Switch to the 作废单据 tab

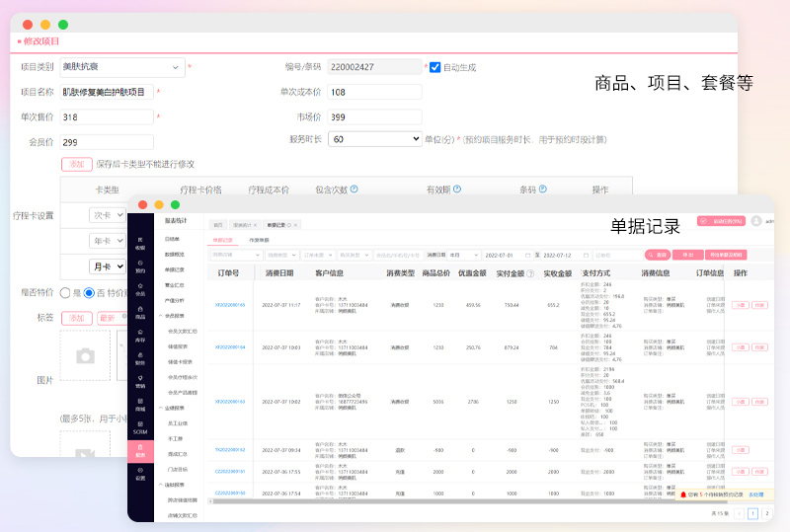coord(261,240)
